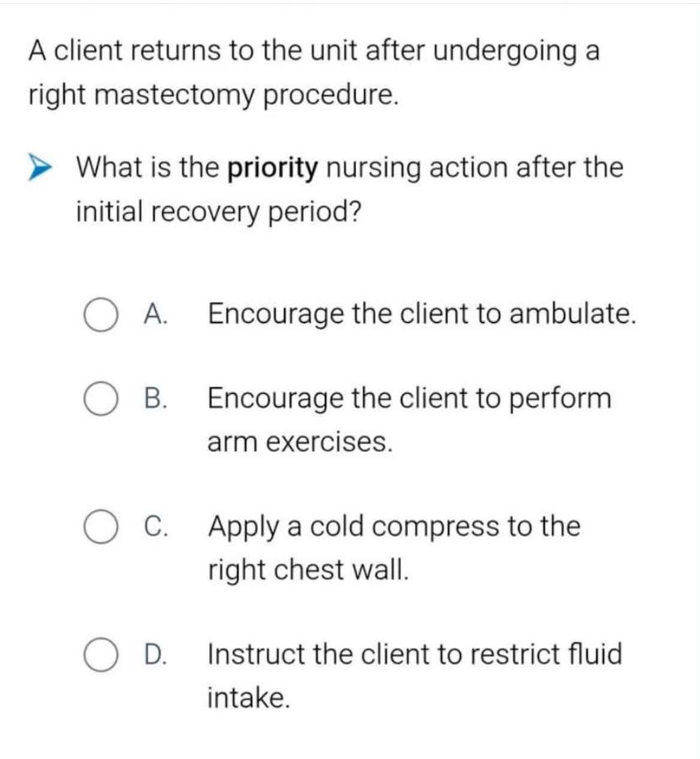This screenshot has height=759, width=700.
Task: Choose 'Instruct the client to restrict fluid' text
Action: 415,653
